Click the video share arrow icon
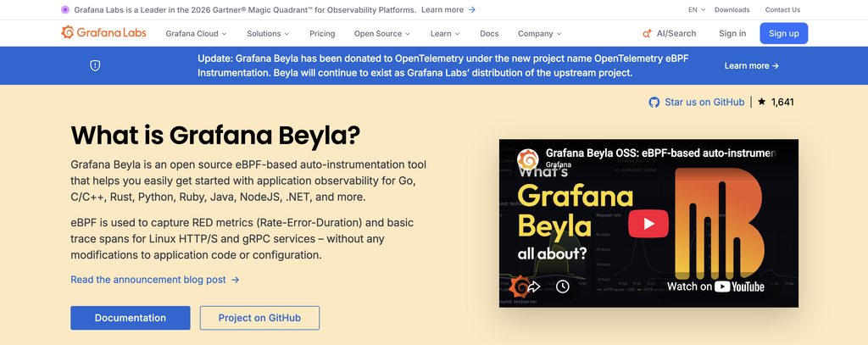This screenshot has height=345, width=868. 534,287
